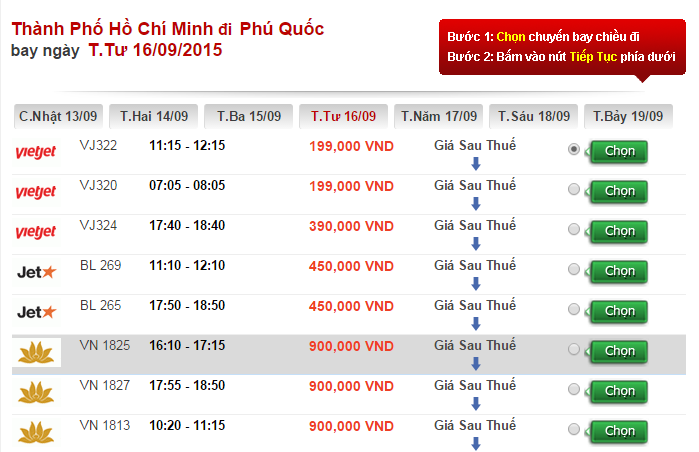Click the Jetstar logo for flight BL 265
699x452 pixels.
[36, 311]
